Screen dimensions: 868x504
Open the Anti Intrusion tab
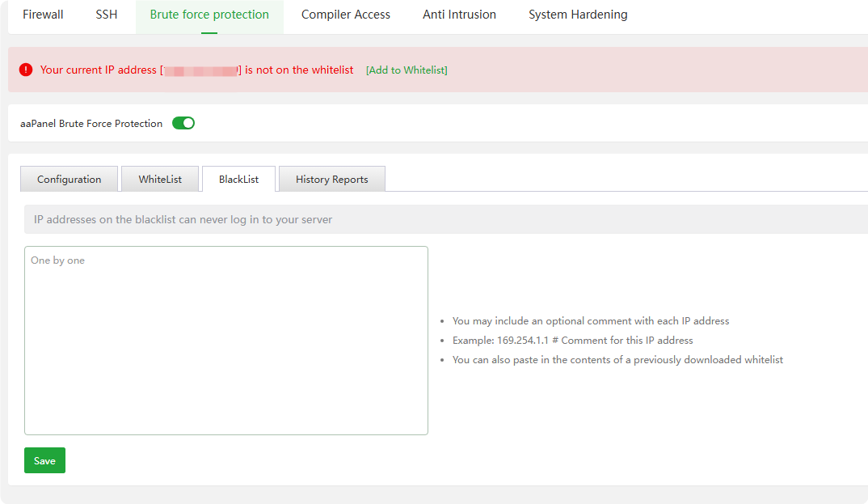(459, 15)
